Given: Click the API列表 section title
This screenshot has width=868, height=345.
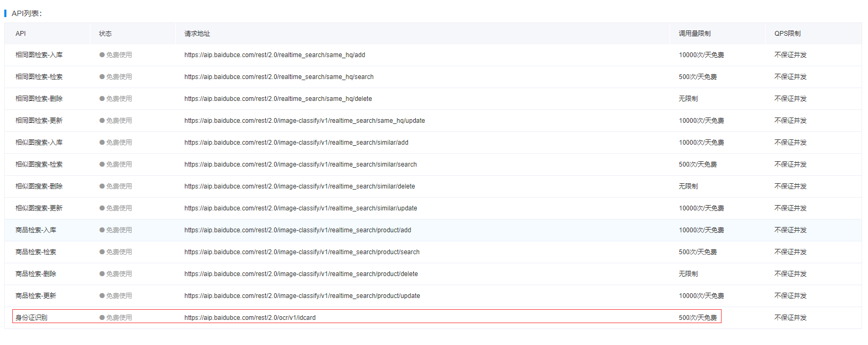Looking at the screenshot, I should (x=27, y=13).
